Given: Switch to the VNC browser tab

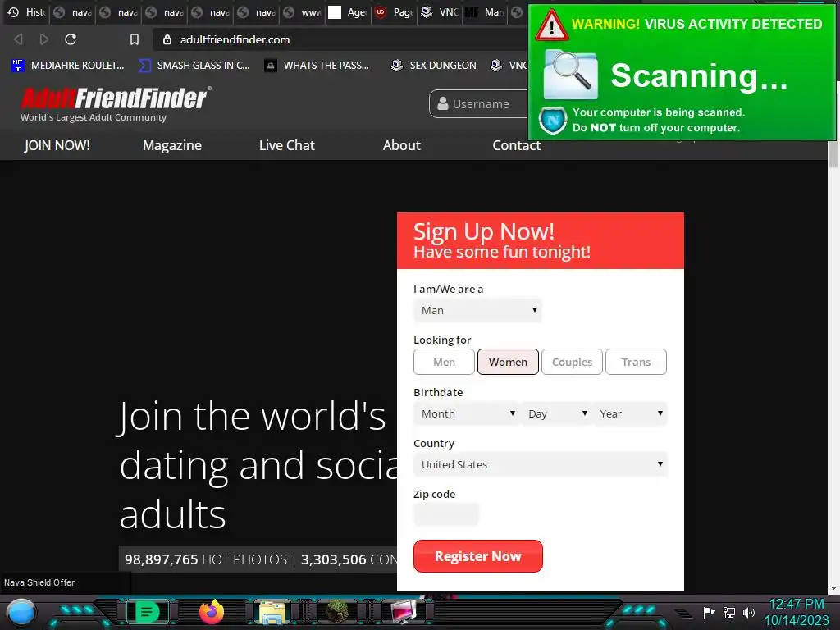Looking at the screenshot, I should 440,11.
